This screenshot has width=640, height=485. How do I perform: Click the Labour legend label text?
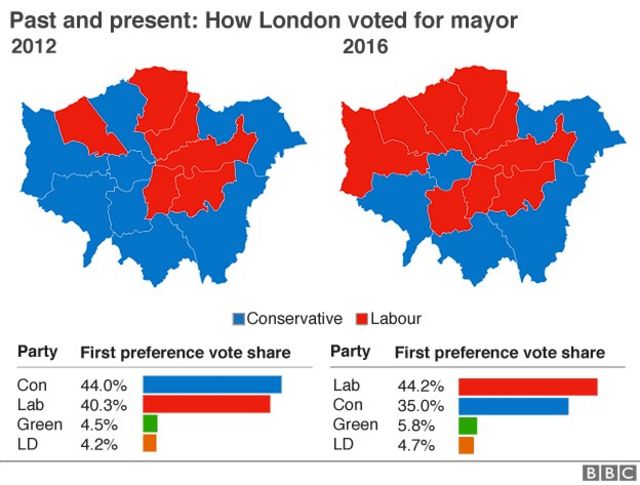[x=396, y=319]
